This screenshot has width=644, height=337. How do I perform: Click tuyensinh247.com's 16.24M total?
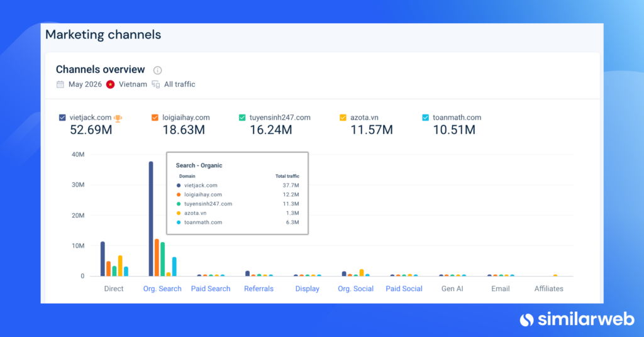(x=270, y=130)
